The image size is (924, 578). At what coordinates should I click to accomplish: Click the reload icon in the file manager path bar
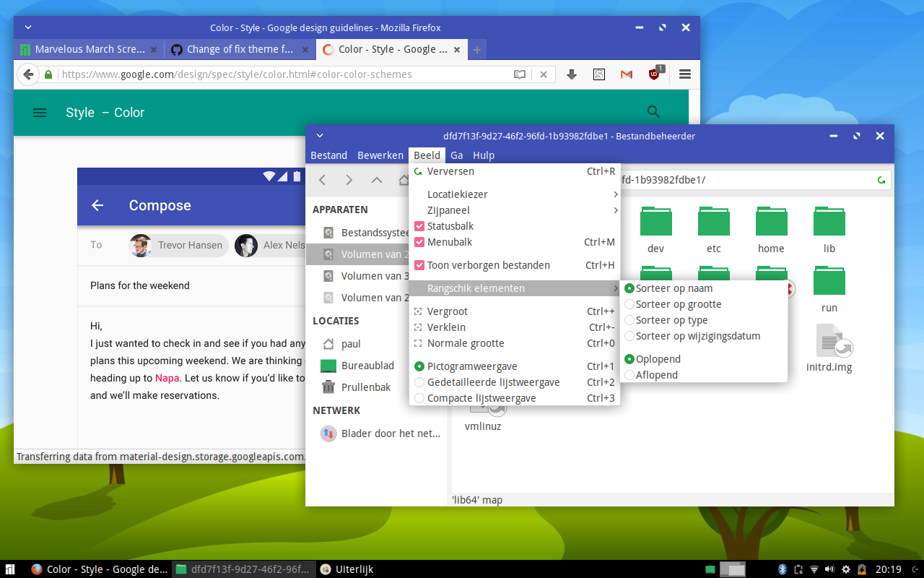click(x=881, y=180)
